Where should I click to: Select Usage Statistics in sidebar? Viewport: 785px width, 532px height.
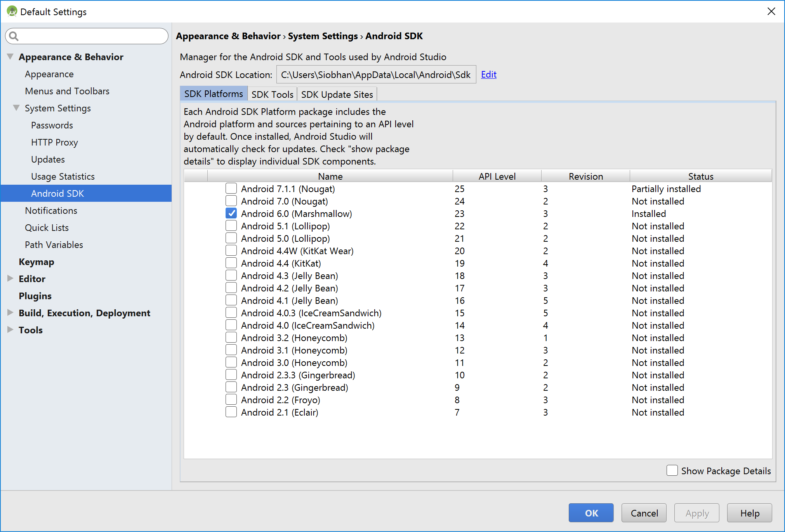63,176
